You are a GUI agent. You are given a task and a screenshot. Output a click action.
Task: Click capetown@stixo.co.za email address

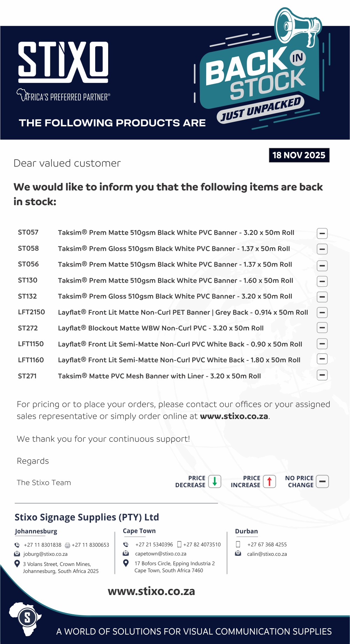[161, 554]
